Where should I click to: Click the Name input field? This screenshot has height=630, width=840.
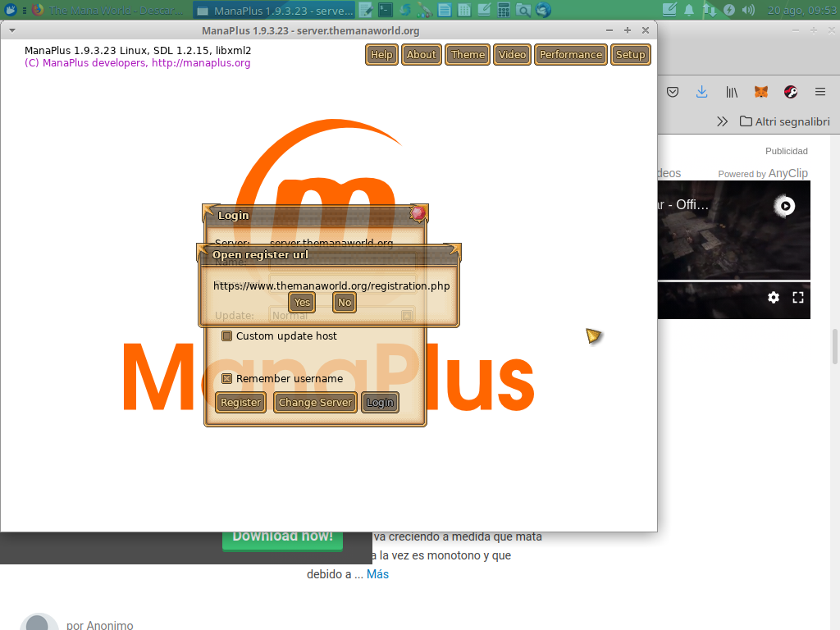coord(343,262)
